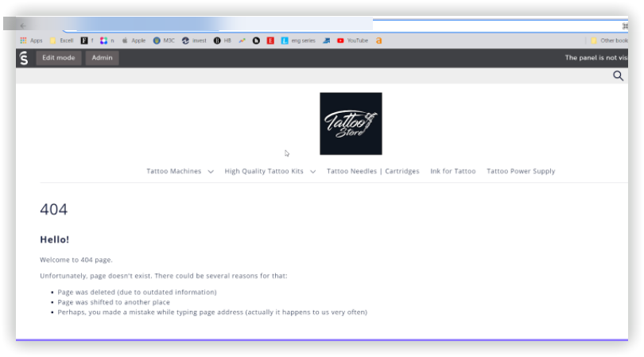Click the Admin button

click(102, 58)
